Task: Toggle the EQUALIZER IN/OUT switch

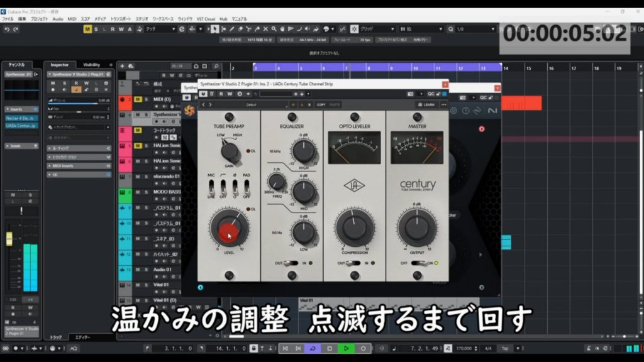Action: pyautogui.click(x=292, y=263)
